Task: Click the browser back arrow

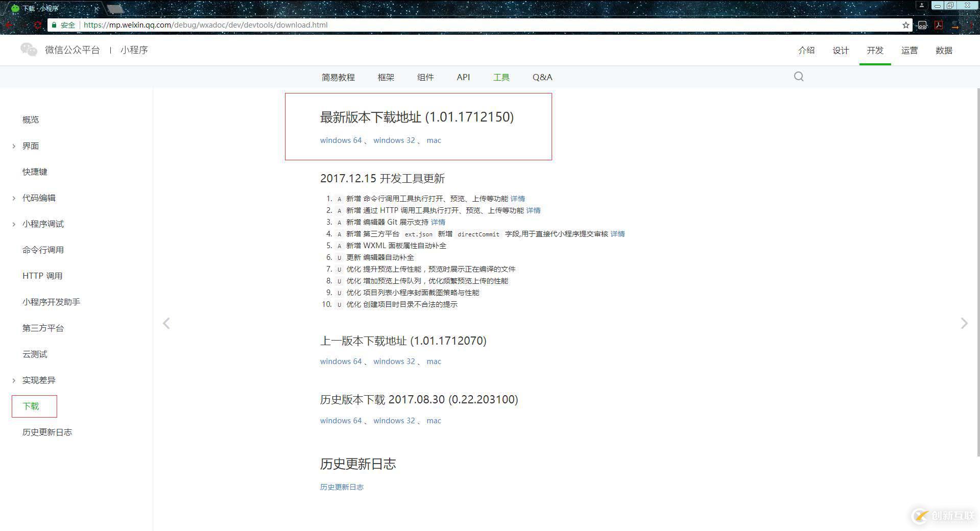Action: tap(9, 25)
